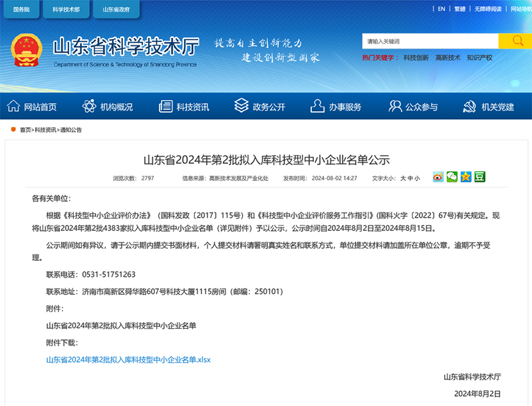This screenshot has width=532, height=406.
Task: Click the Douban share icon
Action: 479,177
